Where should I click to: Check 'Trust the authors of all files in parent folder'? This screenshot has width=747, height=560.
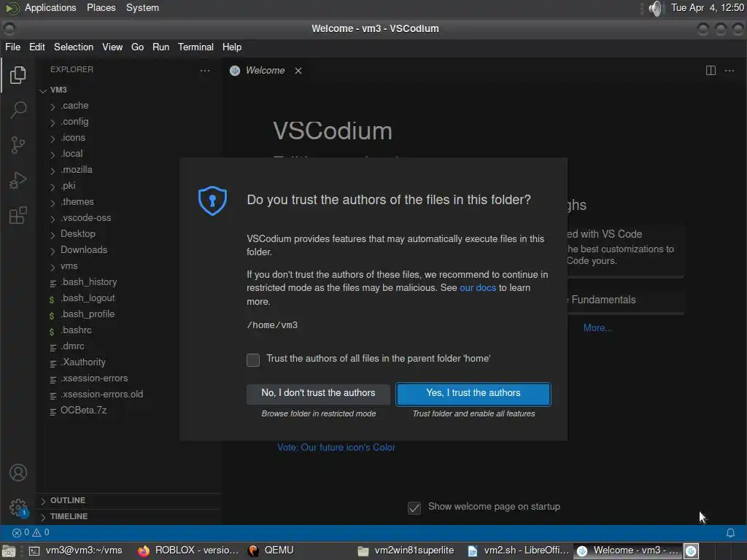tap(253, 360)
